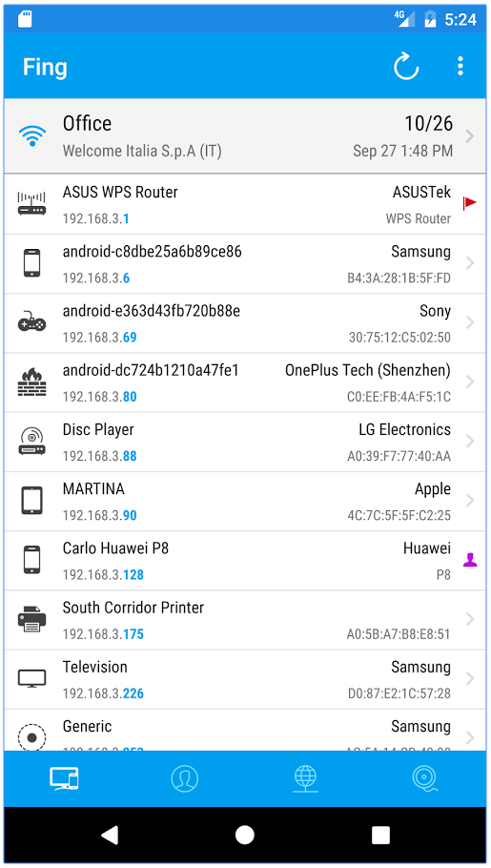The height and width of the screenshot is (868, 491).
Task: Open the Internet globe bottom tab
Action: click(x=305, y=778)
